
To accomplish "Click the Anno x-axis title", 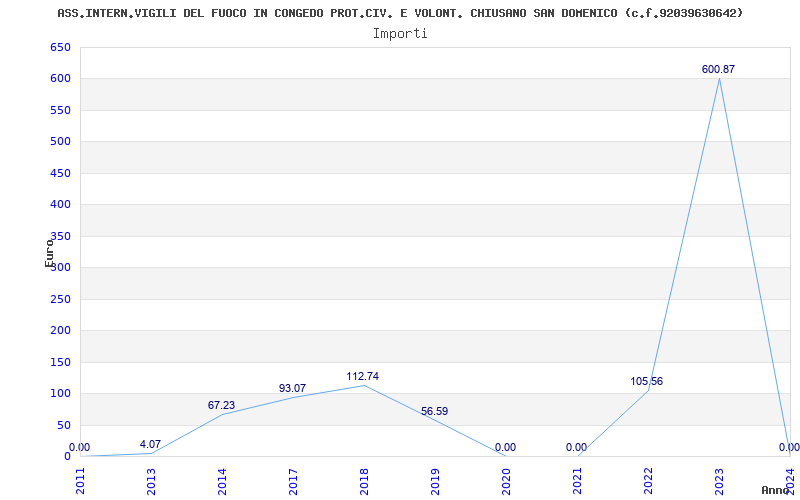I will tap(776, 490).
